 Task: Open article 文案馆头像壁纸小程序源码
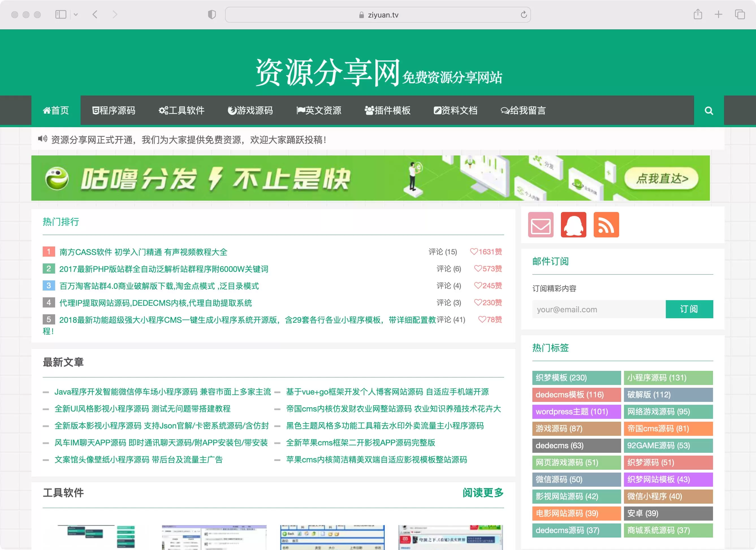point(138,460)
